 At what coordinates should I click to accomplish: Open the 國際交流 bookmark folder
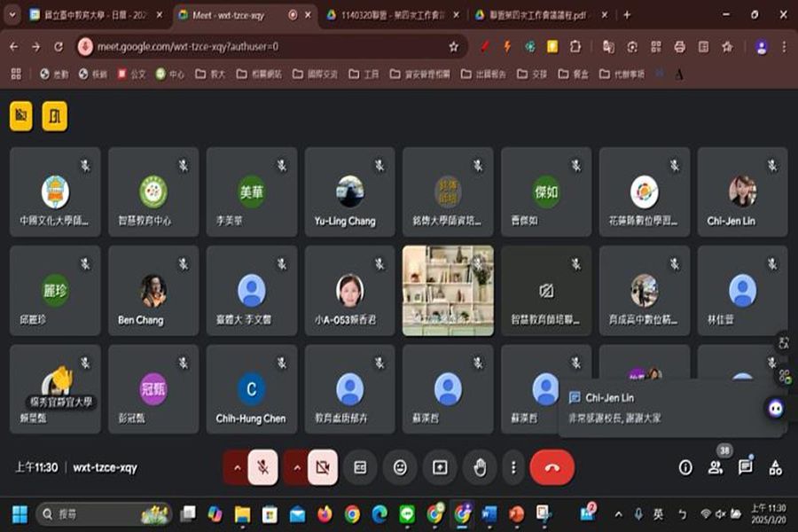pos(315,74)
